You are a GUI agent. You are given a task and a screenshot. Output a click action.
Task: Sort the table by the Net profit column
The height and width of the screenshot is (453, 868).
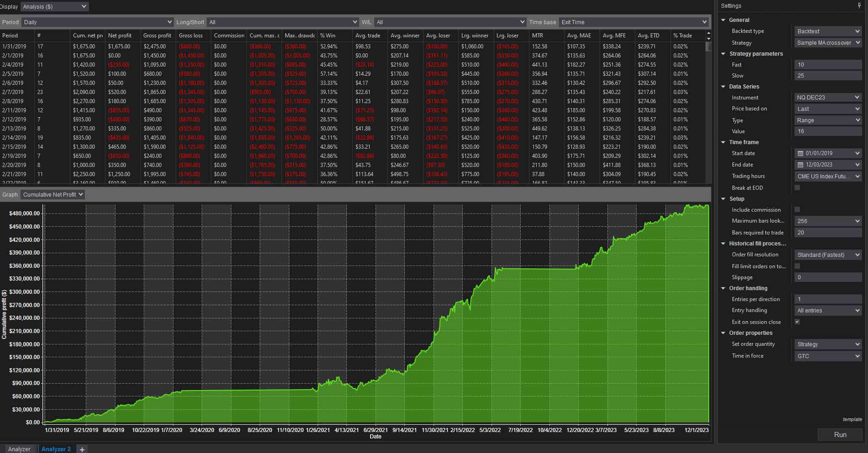[x=122, y=36]
